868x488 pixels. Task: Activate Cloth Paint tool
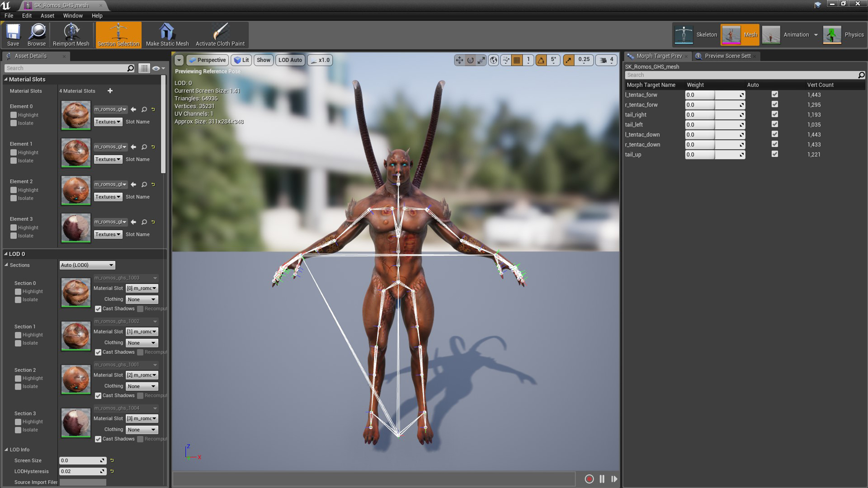[x=220, y=35]
